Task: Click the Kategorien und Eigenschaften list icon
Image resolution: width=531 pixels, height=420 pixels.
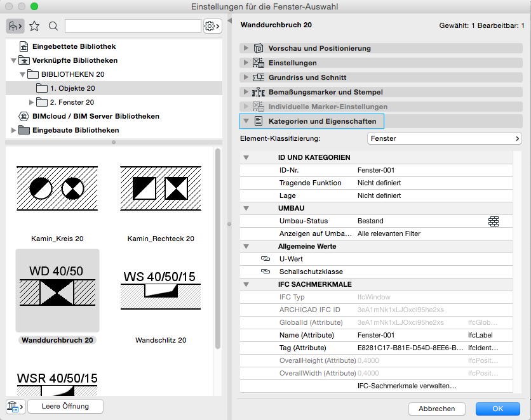Action: (259, 121)
